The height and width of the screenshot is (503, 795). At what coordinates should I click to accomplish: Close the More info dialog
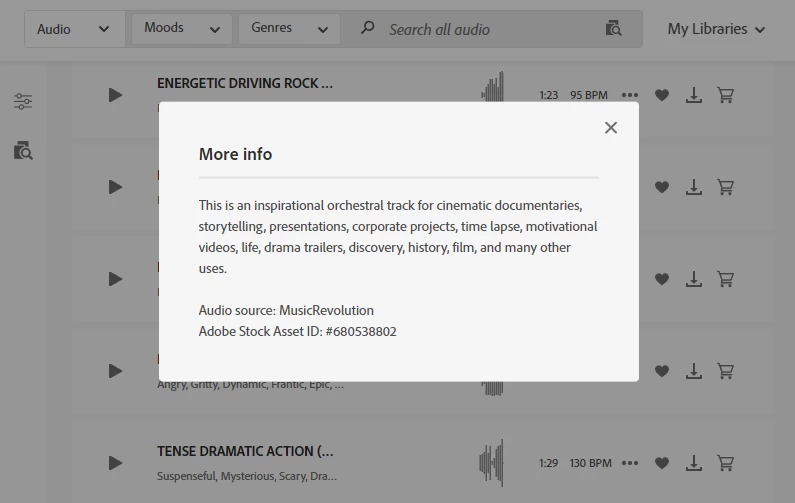pos(611,127)
